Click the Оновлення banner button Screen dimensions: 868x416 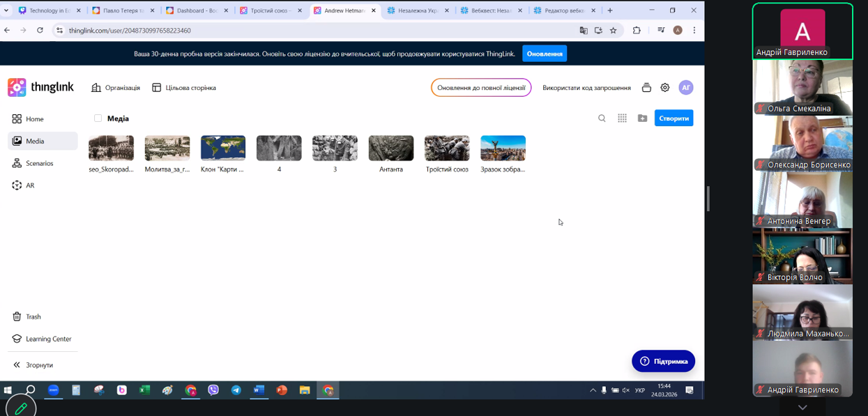545,54
